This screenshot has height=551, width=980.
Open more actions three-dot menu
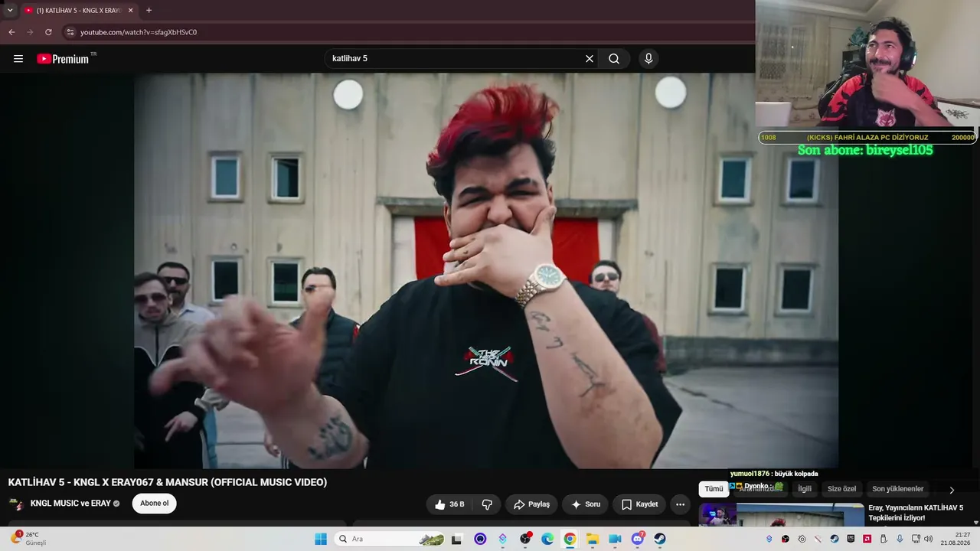[680, 504]
